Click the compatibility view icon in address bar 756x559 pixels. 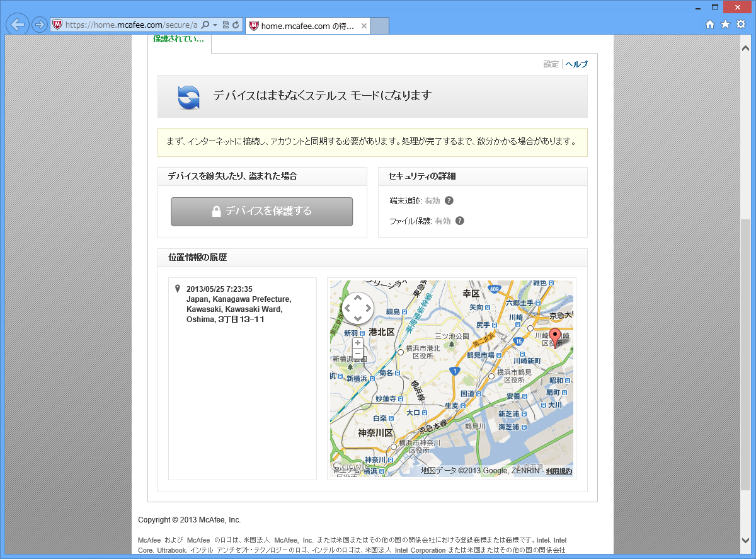pyautogui.click(x=226, y=25)
